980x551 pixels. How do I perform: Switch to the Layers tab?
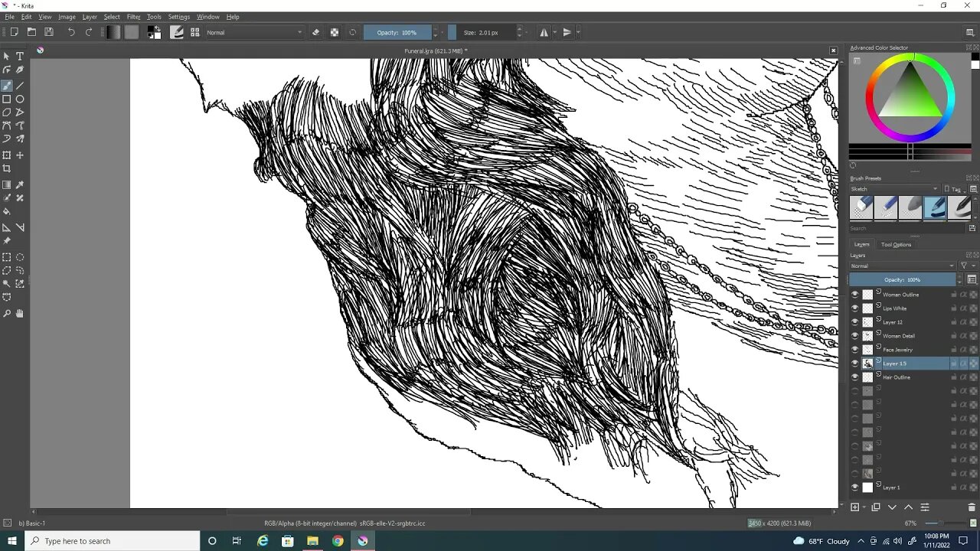click(x=861, y=245)
